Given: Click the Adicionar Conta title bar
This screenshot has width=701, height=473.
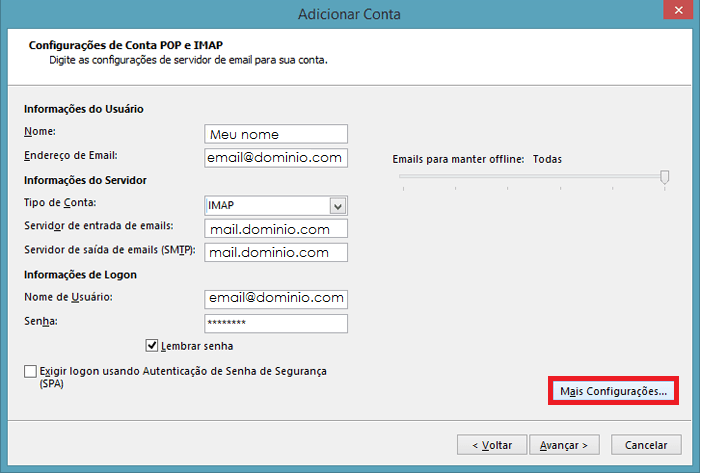Looking at the screenshot, I should coord(350,13).
